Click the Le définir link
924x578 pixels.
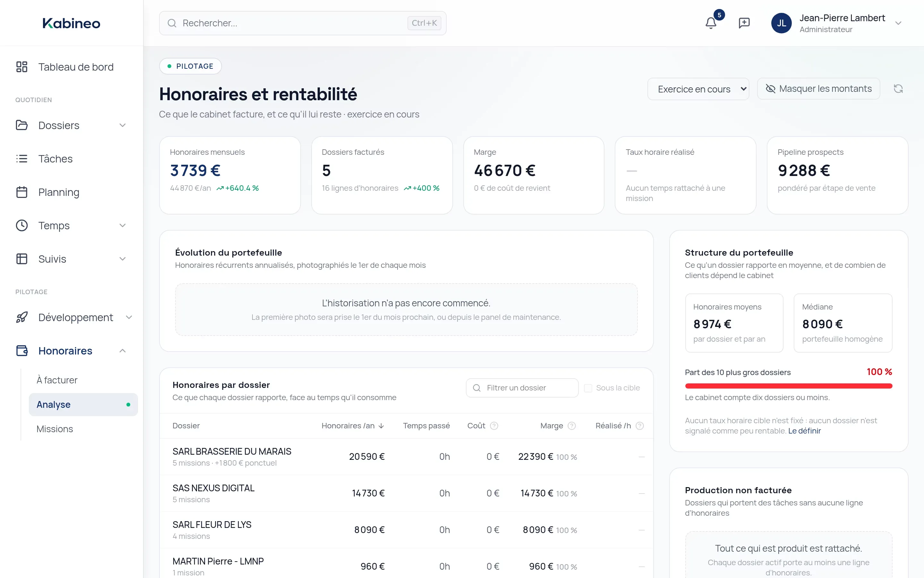[805, 431]
